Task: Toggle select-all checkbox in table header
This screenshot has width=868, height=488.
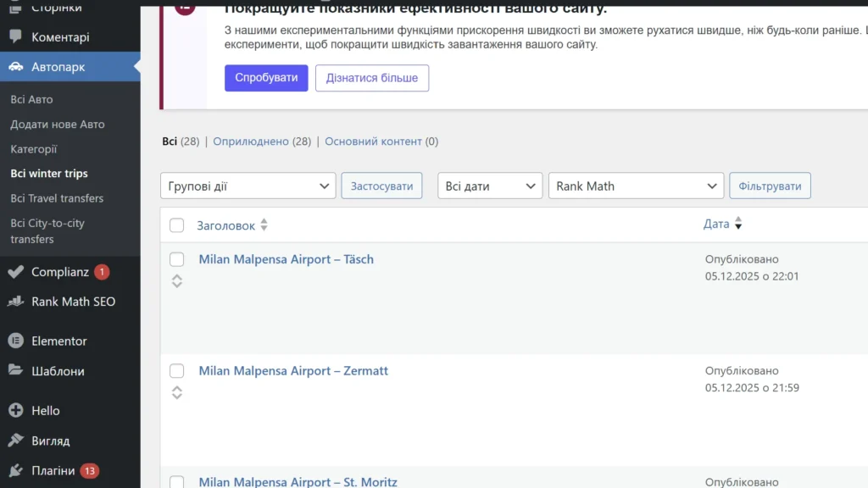Action: pyautogui.click(x=176, y=225)
